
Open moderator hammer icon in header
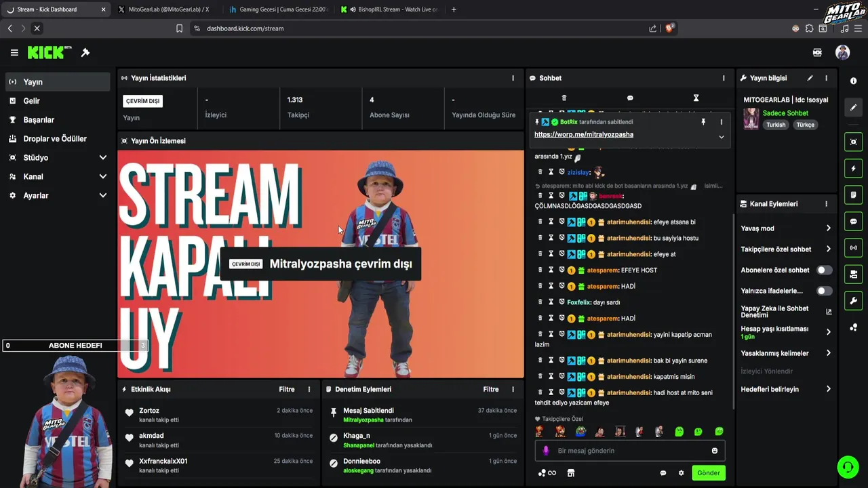(x=85, y=53)
